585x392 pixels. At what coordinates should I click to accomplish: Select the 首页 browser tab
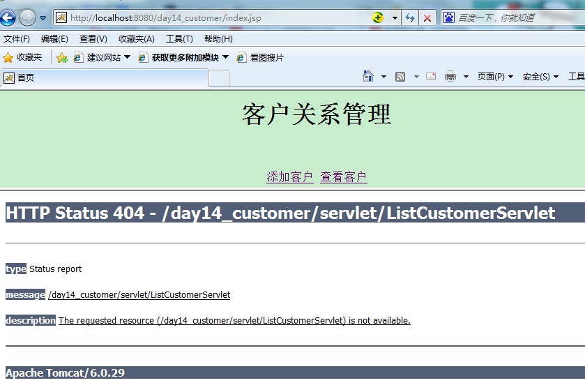coord(105,77)
